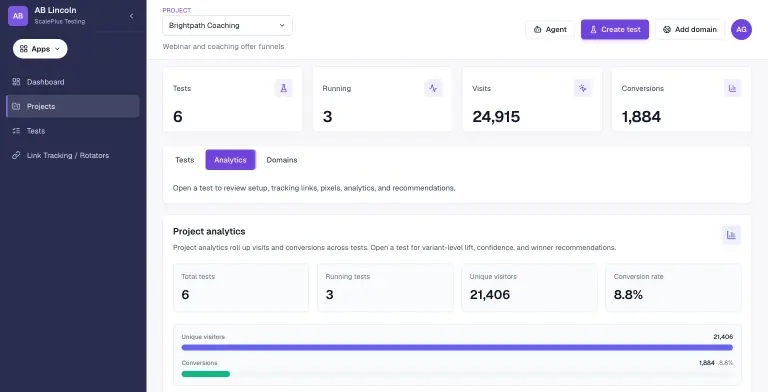
Task: Click the Create test button
Action: (615, 29)
